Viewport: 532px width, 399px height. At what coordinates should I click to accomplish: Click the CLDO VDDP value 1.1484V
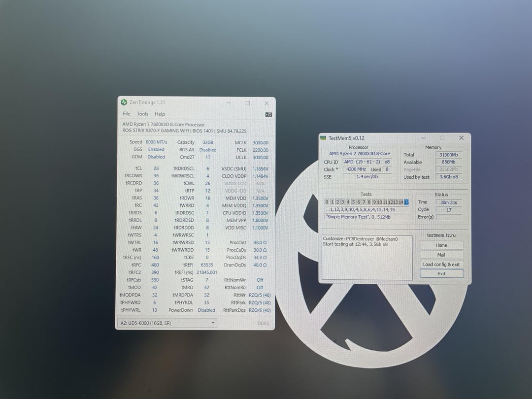point(260,176)
